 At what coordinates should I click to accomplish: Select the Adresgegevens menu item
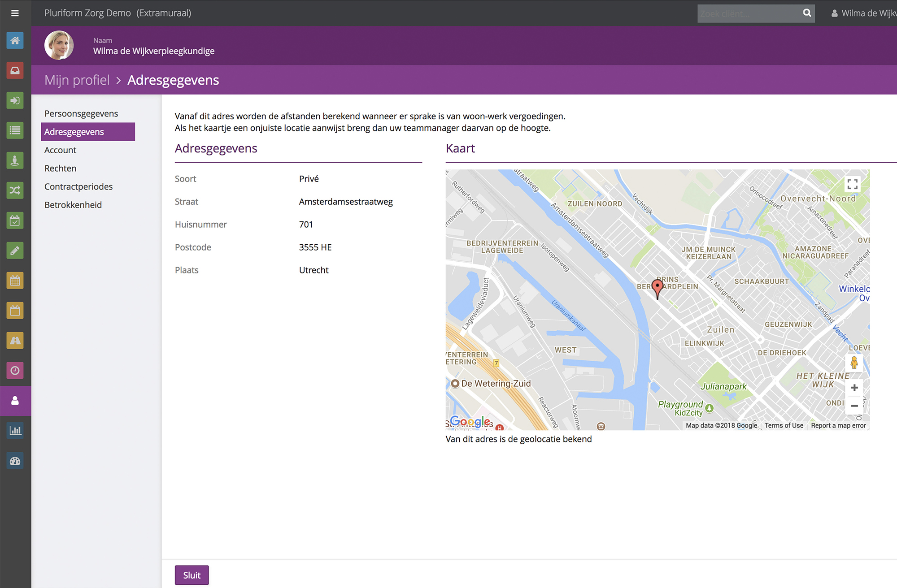pos(88,132)
